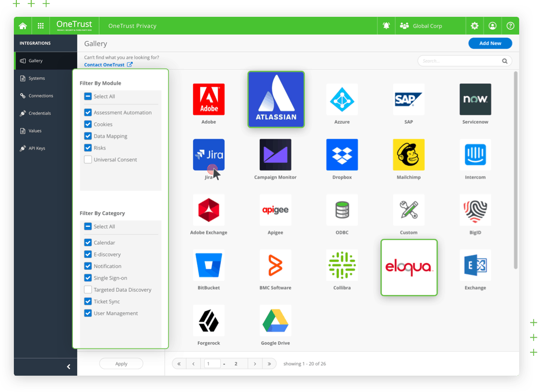The image size is (538, 392).
Task: Uncheck the E-discovery category filter
Action: 88,254
